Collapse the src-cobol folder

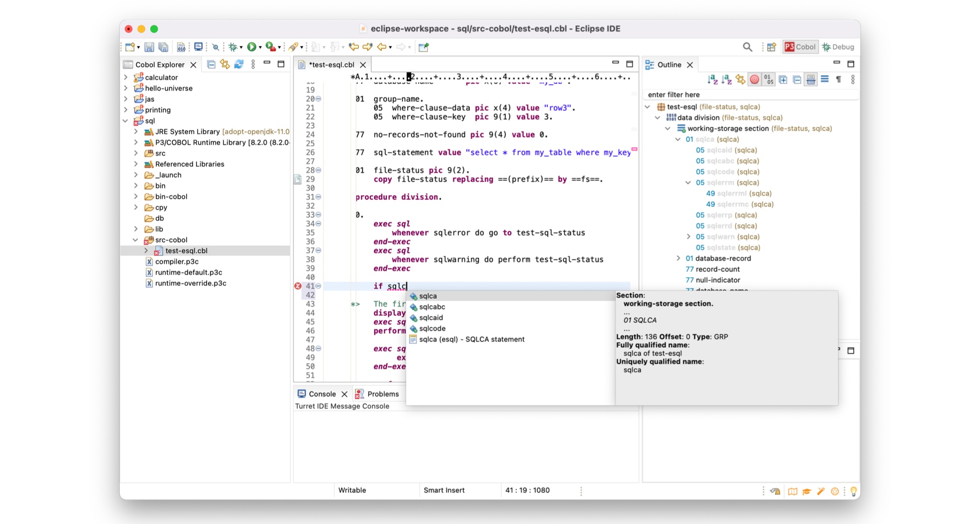click(x=135, y=240)
